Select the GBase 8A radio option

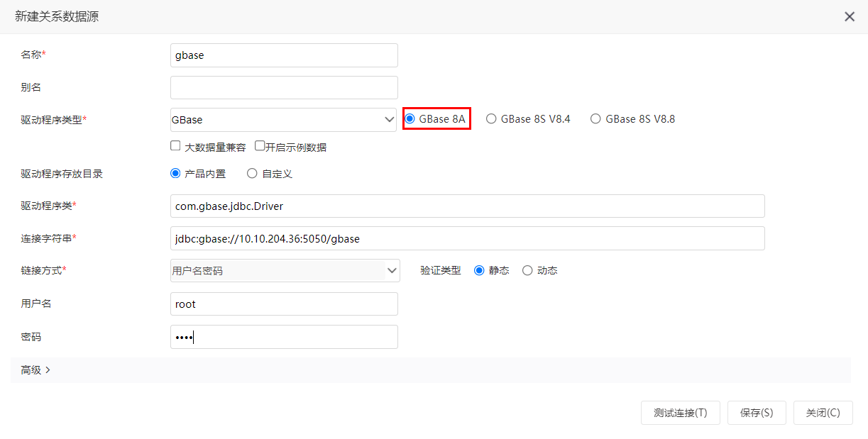410,119
